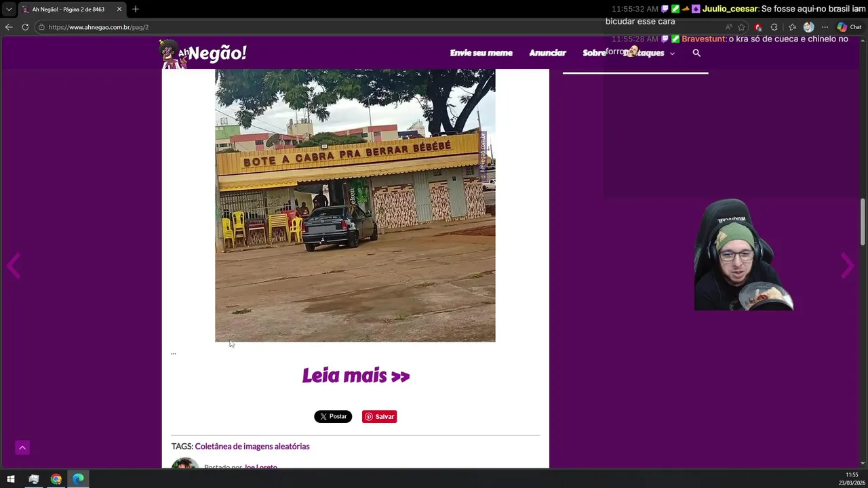Open the tab list dropdown at top-left
The image size is (868, 488).
8,9
